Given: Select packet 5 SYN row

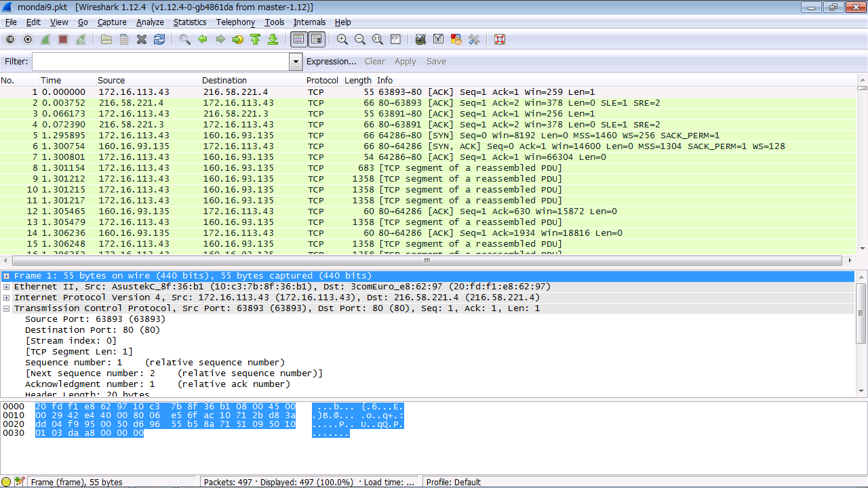Looking at the screenshot, I should pyautogui.click(x=428, y=136).
